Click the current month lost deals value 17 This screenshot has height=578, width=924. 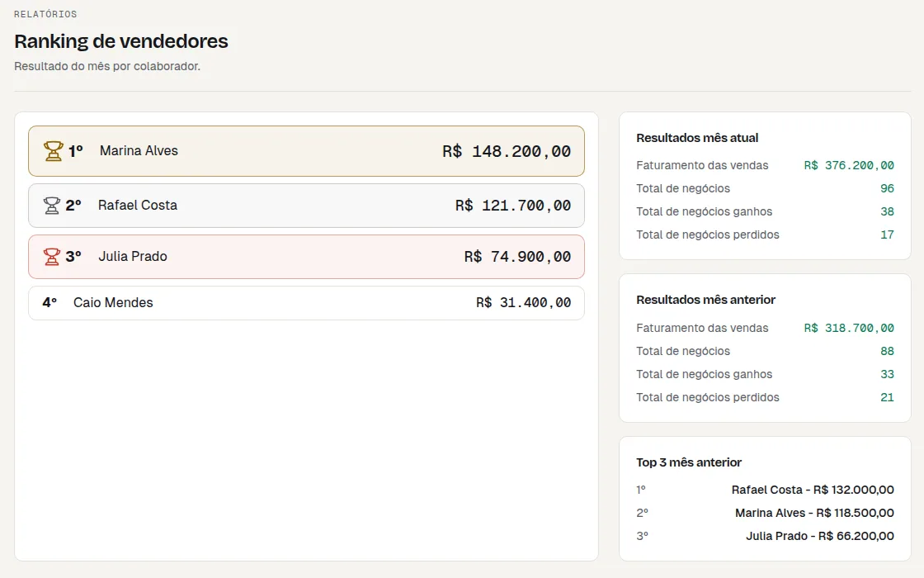887,235
